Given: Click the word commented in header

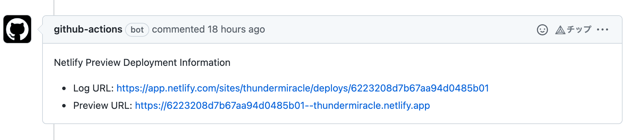Looking at the screenshot, I should tap(178, 29).
